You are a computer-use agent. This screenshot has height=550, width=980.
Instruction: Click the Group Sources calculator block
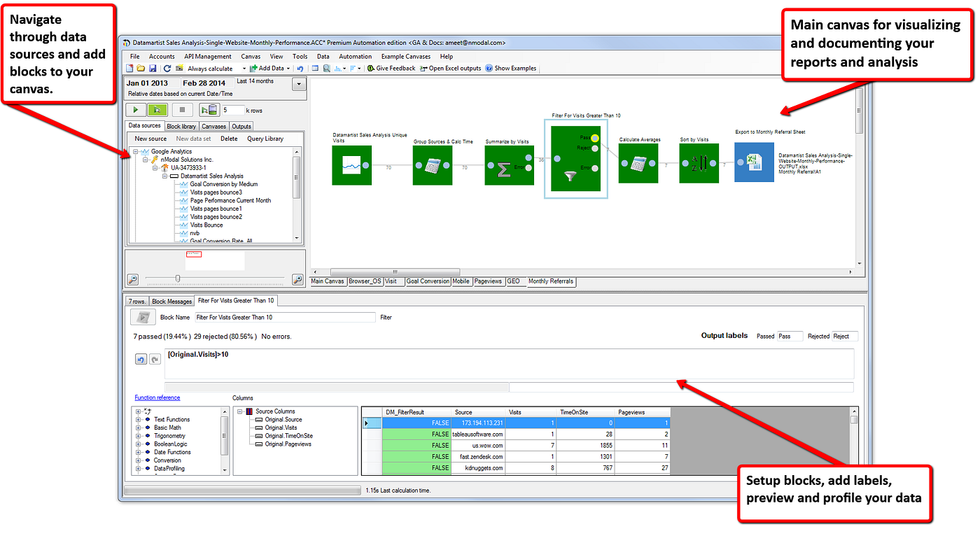coord(433,165)
